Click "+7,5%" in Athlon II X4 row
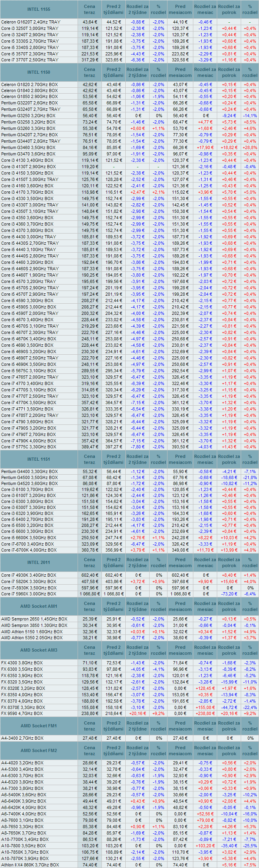This screenshot has height=868, width=259. click(250, 865)
